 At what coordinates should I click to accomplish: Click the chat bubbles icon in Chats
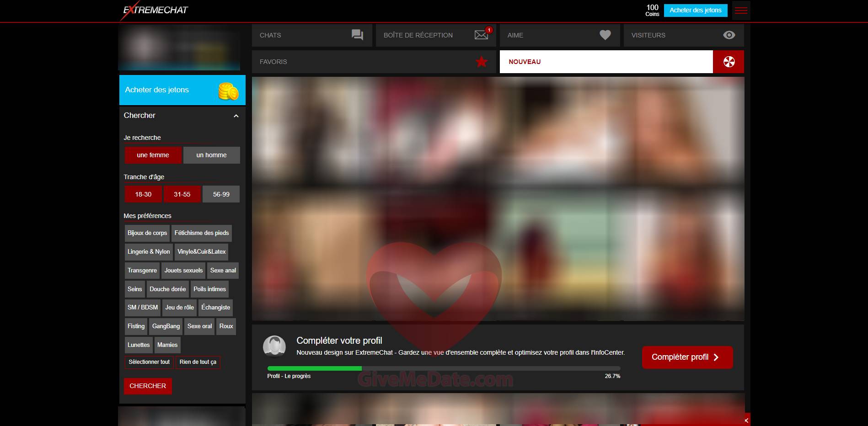(357, 35)
